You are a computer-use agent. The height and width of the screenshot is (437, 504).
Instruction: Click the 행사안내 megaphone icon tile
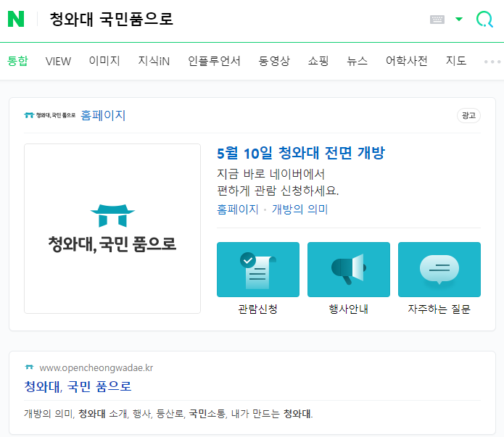[349, 270]
